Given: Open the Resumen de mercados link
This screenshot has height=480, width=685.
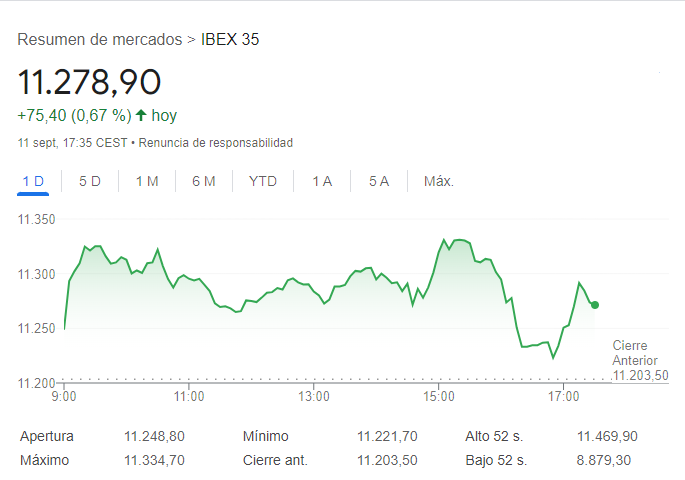Looking at the screenshot, I should (x=100, y=40).
